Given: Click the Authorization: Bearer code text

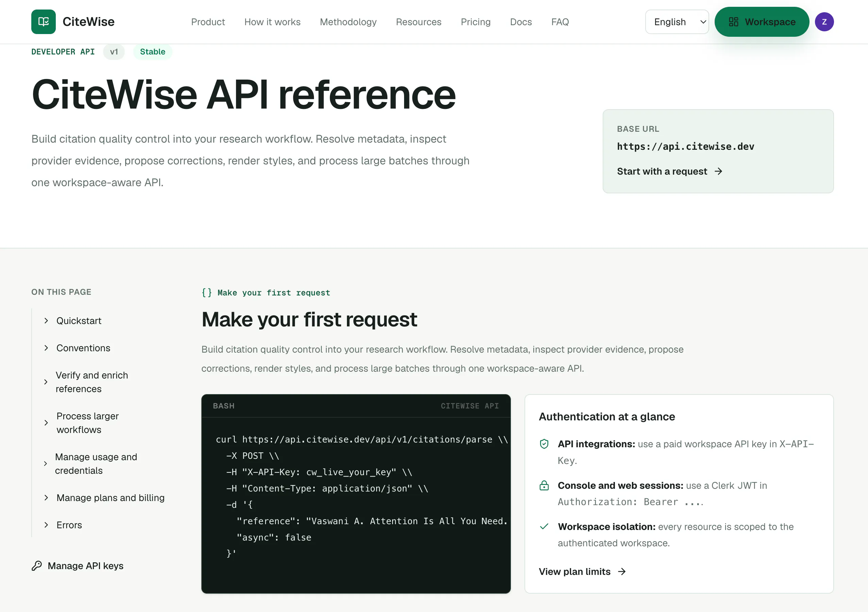Looking at the screenshot, I should (631, 502).
